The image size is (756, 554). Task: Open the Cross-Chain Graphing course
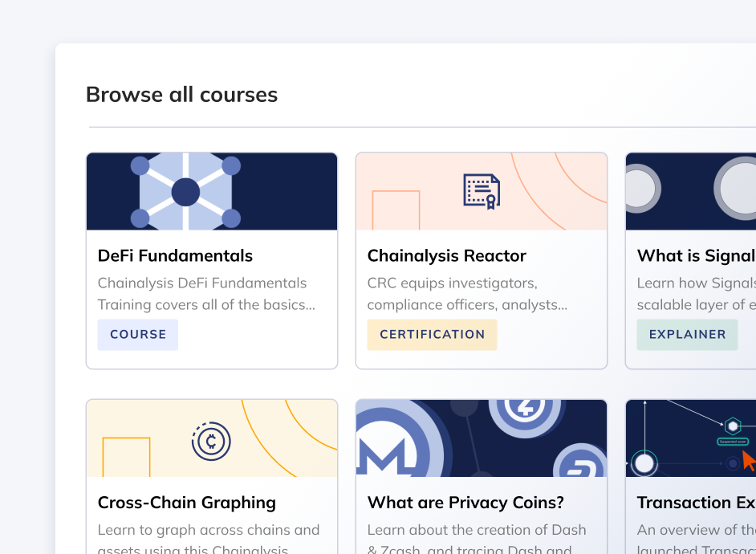(x=186, y=503)
